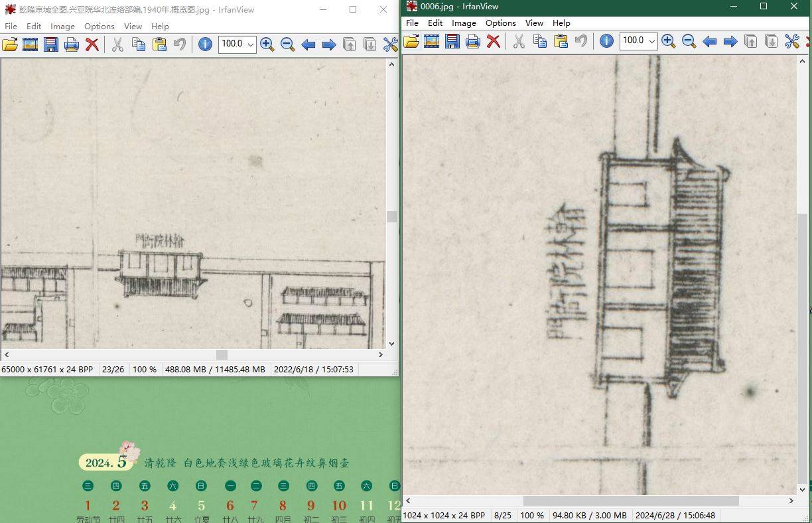Click Zoom in magnifier in left window

(267, 44)
